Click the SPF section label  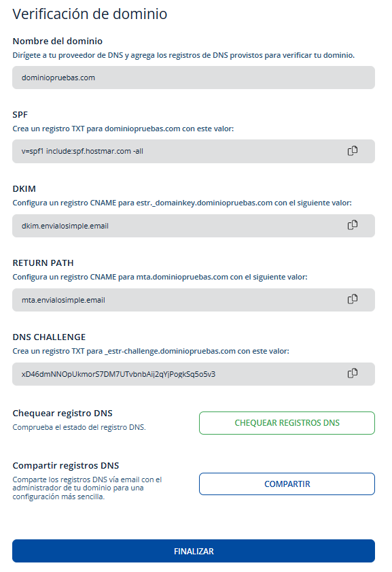click(x=20, y=114)
